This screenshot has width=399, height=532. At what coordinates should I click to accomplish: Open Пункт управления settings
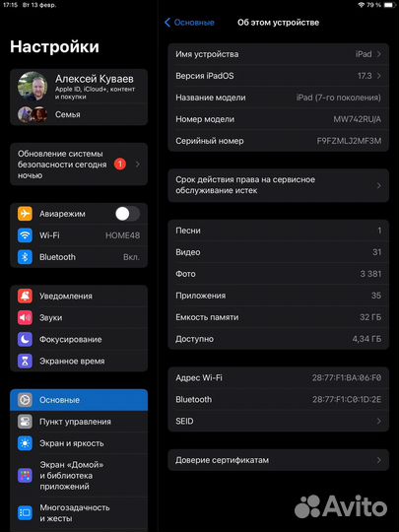79,422
